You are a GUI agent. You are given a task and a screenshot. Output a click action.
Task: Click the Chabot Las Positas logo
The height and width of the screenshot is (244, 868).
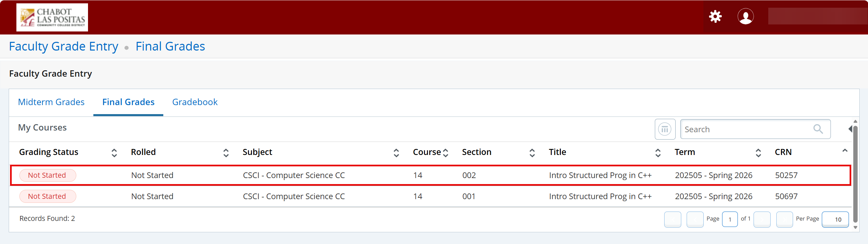tap(52, 17)
